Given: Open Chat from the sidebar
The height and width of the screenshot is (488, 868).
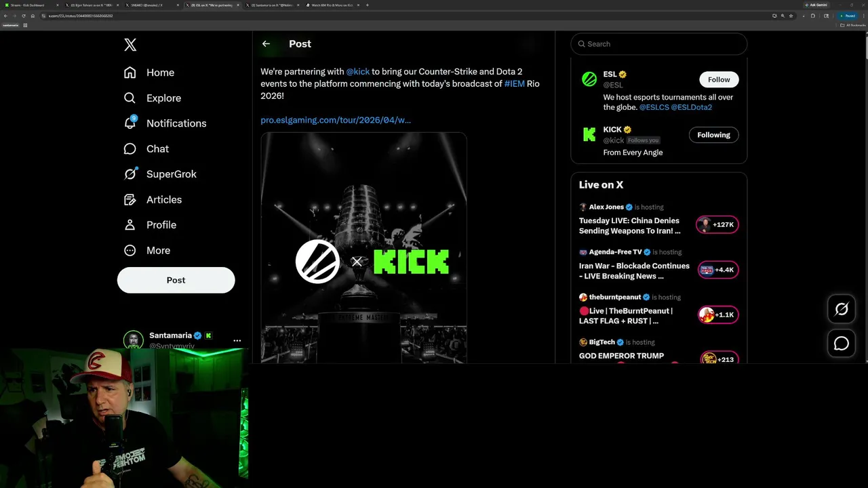Looking at the screenshot, I should coord(146,148).
